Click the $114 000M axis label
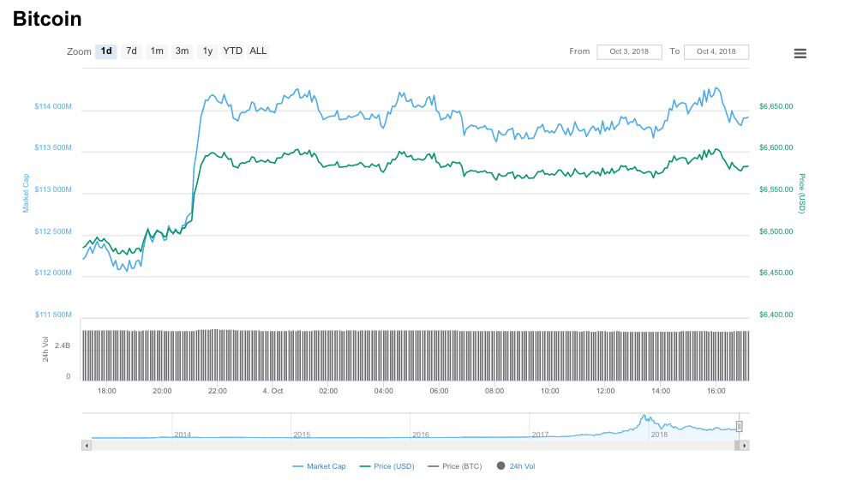Image resolution: width=845 pixels, height=504 pixels. coord(53,106)
